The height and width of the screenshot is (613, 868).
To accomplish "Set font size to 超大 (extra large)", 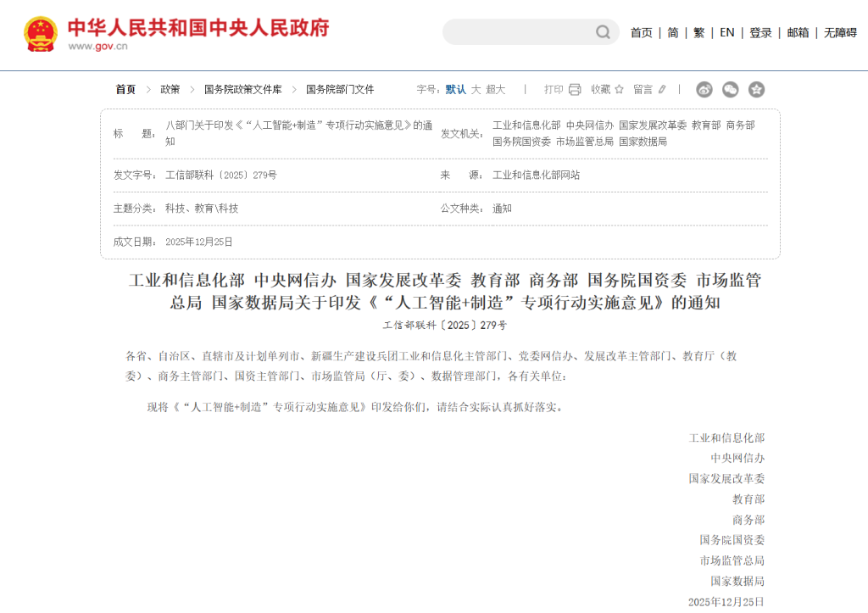I will pyautogui.click(x=495, y=89).
